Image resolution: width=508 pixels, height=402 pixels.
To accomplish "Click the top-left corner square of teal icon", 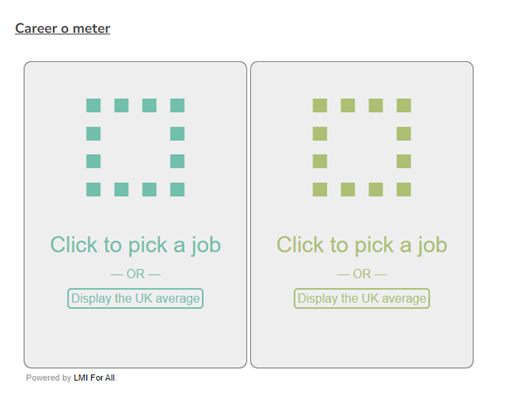I will 93,105.
